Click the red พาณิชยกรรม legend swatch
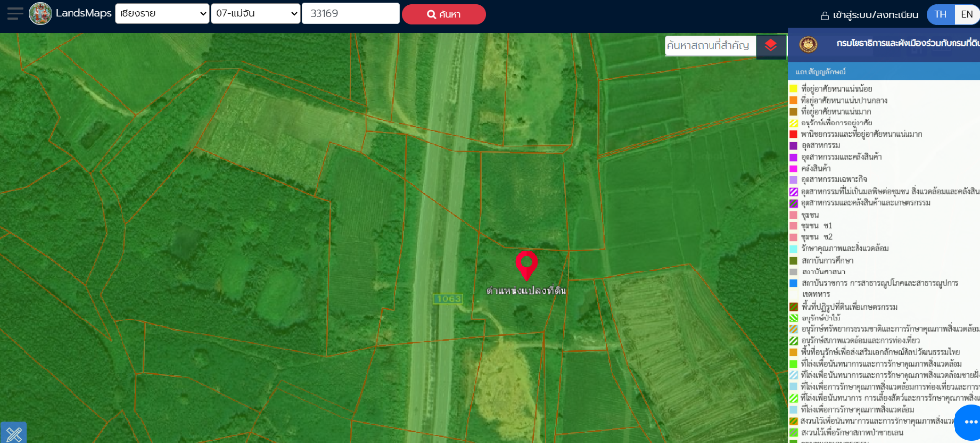 [x=793, y=134]
